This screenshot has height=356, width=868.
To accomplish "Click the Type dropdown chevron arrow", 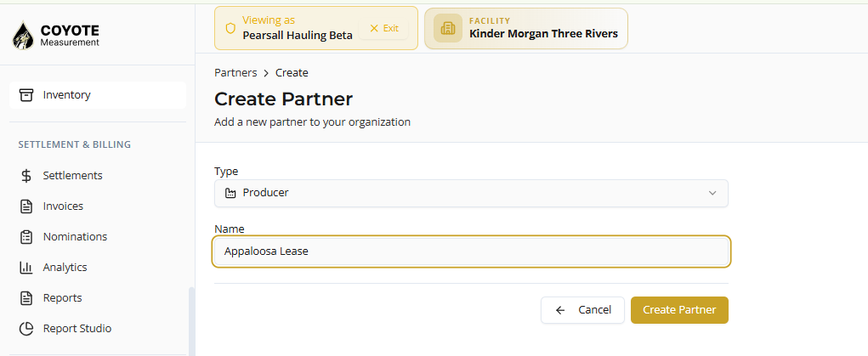I will (712, 193).
